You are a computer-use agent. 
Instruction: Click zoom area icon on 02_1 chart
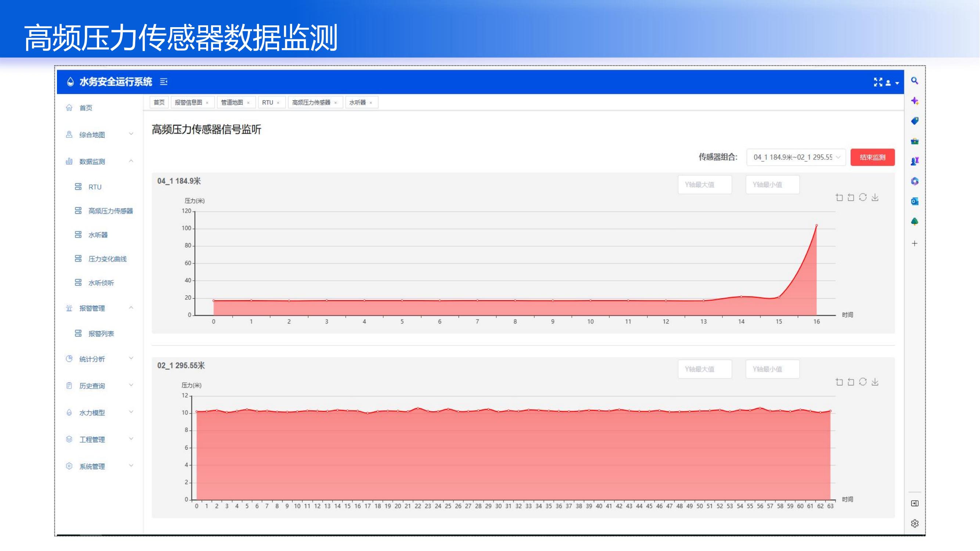point(839,382)
